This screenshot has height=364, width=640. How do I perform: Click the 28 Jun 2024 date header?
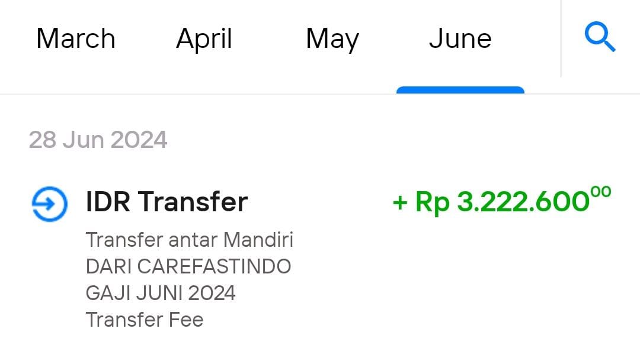click(98, 140)
